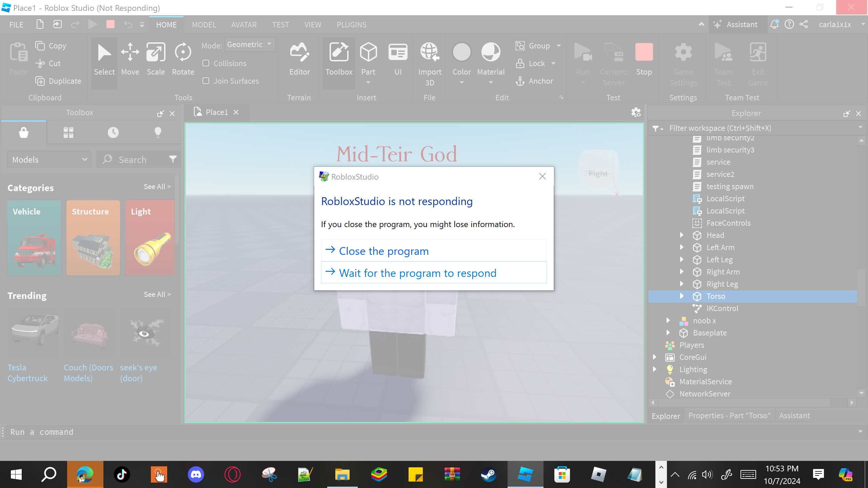Open the PLUGINS ribbon tab
Image resolution: width=868 pixels, height=488 pixels.
click(351, 25)
